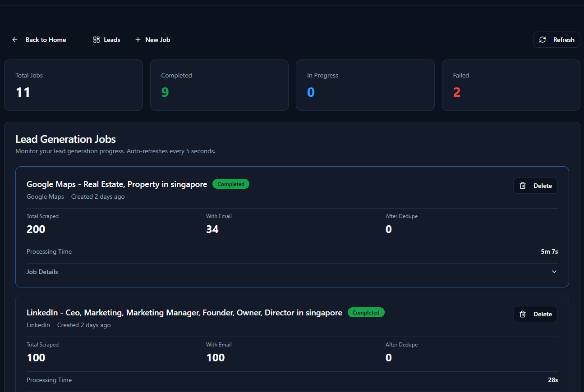Click the circular arrows Refresh icon
This screenshot has height=392, width=584.
coord(543,40)
